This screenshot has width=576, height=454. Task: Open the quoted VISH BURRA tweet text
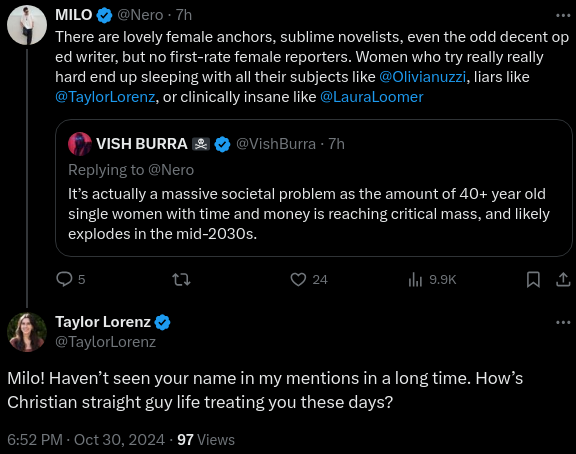pos(309,214)
